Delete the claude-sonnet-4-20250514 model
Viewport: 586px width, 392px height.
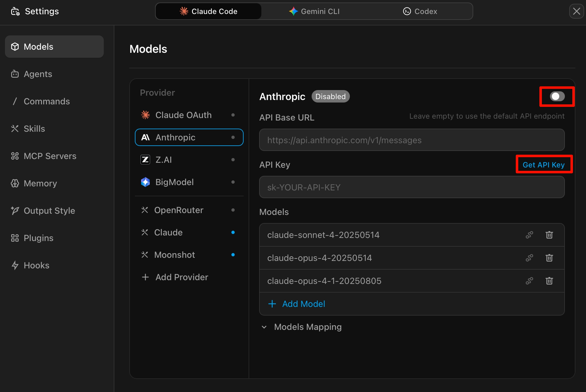point(549,235)
